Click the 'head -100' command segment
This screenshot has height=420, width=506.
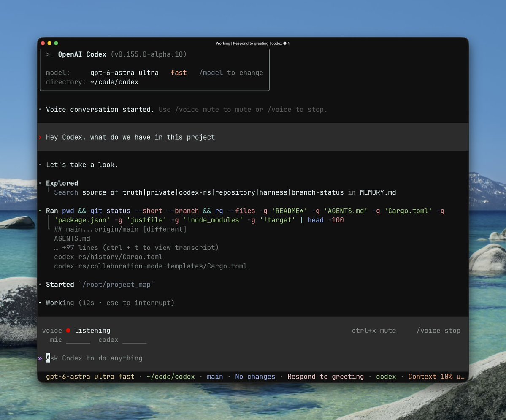[x=325, y=220]
